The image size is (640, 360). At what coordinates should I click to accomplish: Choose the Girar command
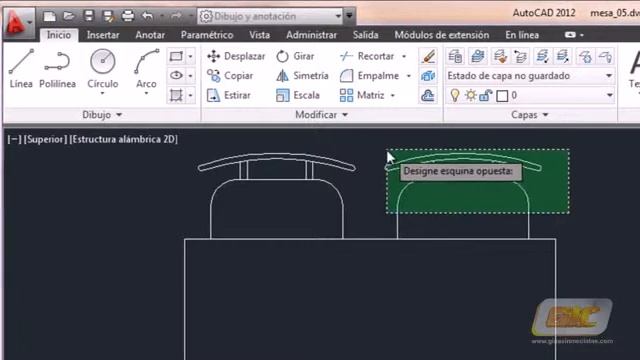tap(295, 56)
